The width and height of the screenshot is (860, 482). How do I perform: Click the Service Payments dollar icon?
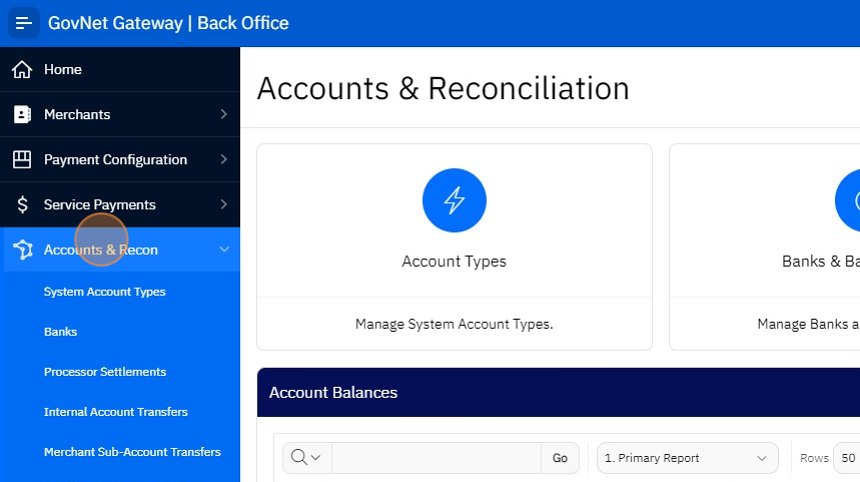22,205
